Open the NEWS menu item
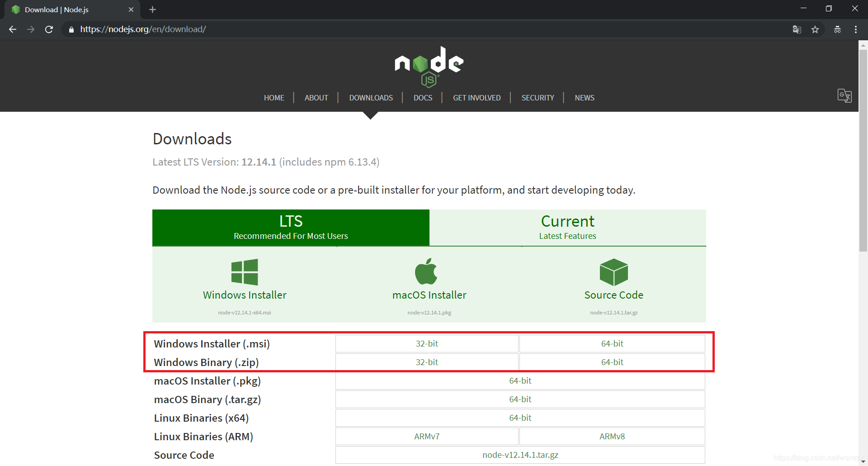This screenshot has height=466, width=868. (585, 98)
